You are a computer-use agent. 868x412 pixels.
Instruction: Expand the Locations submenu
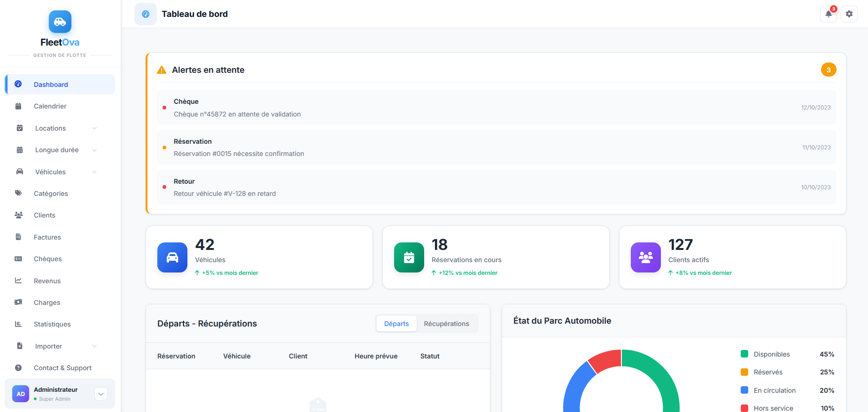pyautogui.click(x=94, y=128)
